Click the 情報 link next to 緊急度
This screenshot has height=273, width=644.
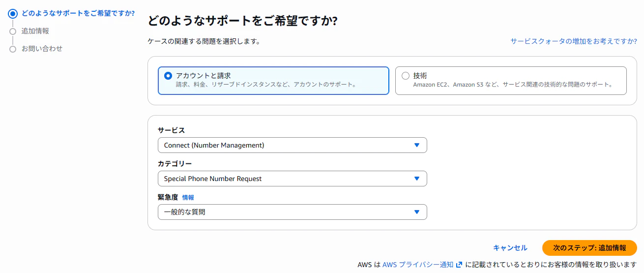pyautogui.click(x=188, y=197)
